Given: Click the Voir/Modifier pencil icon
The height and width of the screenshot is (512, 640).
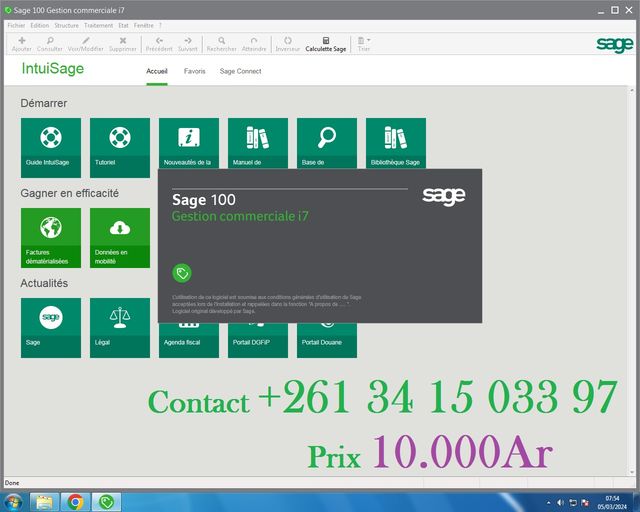Looking at the screenshot, I should point(86,40).
